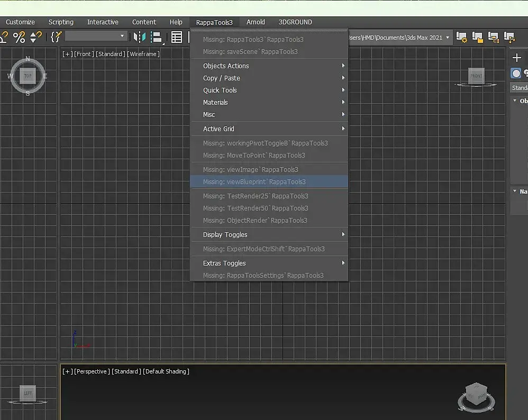Click the [Front] viewport view label
The image size is (528, 420).
[84, 54]
